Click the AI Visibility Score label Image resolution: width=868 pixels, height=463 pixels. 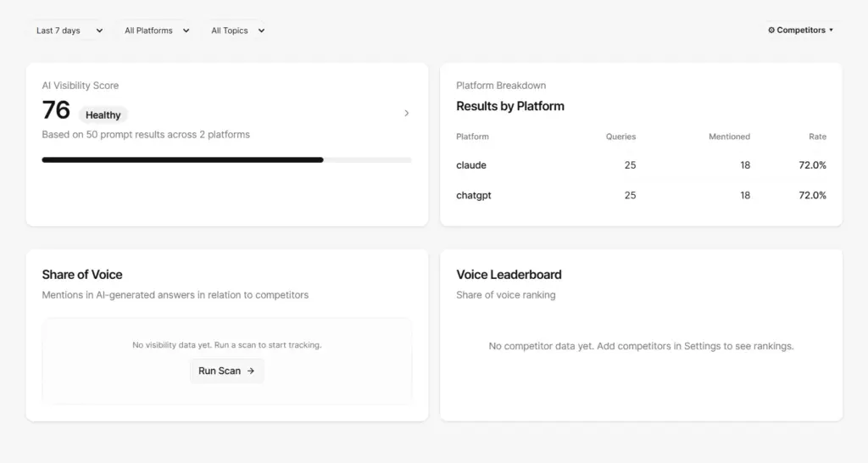81,86
